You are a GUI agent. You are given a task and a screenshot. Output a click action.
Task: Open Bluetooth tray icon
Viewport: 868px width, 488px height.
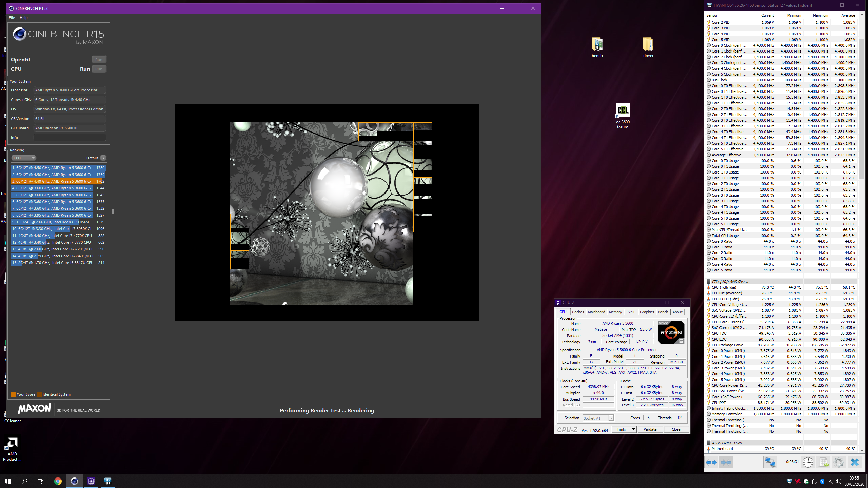(822, 481)
